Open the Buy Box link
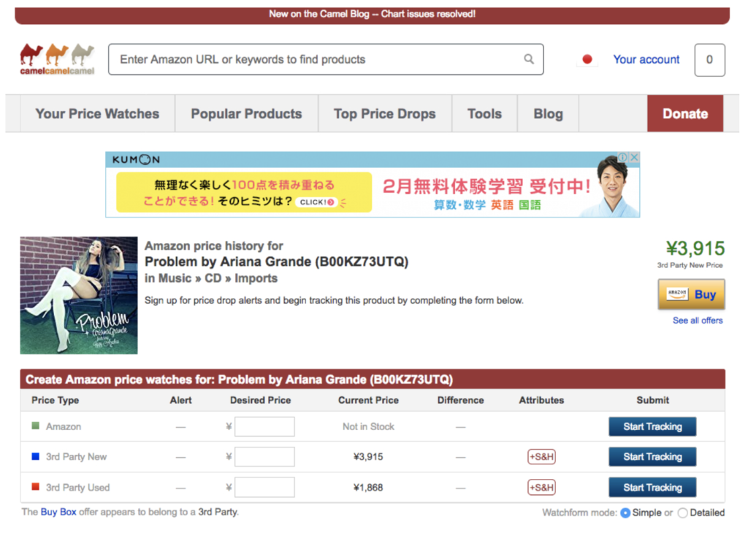This screenshot has height=560, width=748. point(58,512)
